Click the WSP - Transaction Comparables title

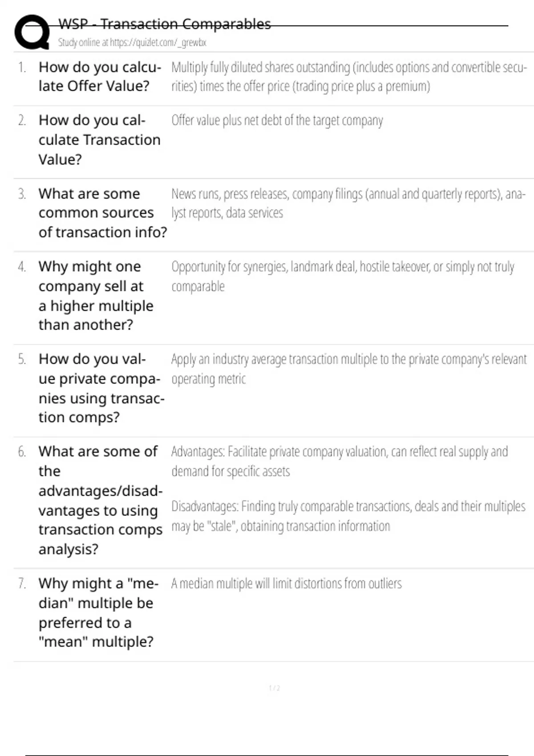point(164,24)
